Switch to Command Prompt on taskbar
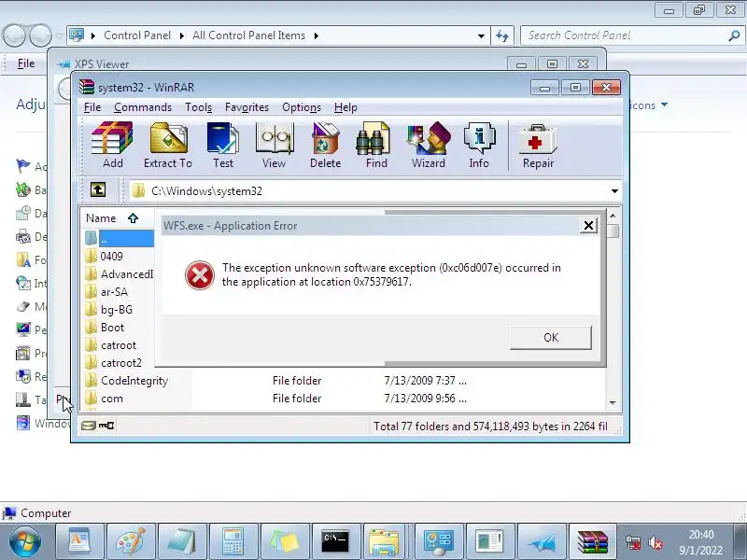Viewport: 747px width, 560px height. [336, 541]
